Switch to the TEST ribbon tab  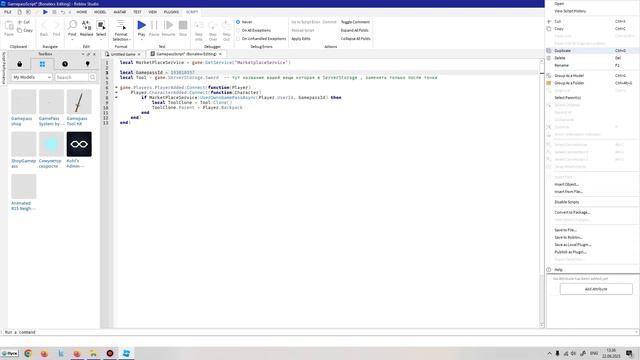pos(137,12)
